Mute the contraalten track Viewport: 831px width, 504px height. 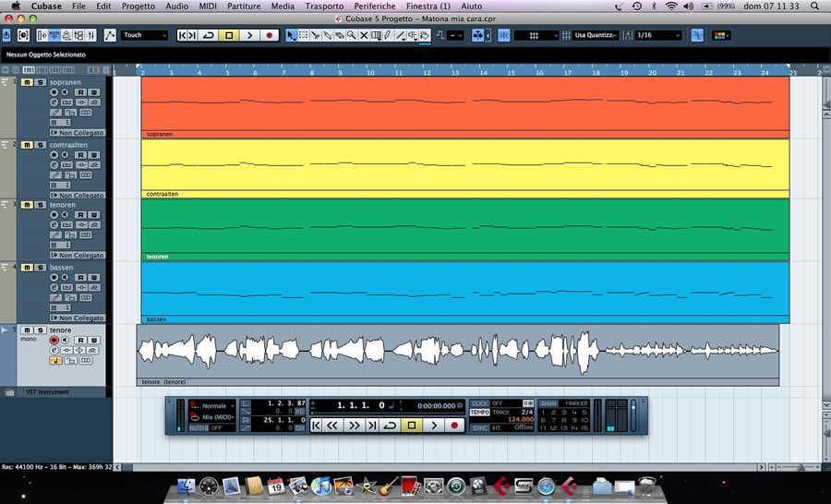[27, 145]
